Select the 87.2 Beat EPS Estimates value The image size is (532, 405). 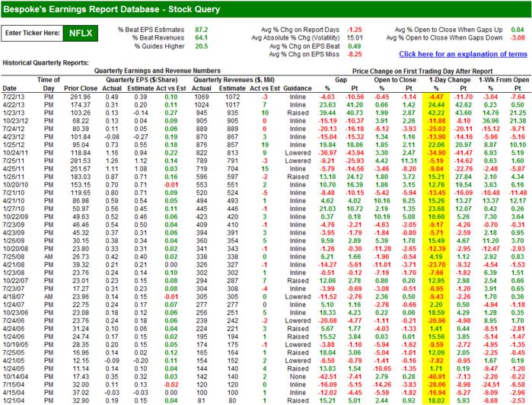coord(201,30)
